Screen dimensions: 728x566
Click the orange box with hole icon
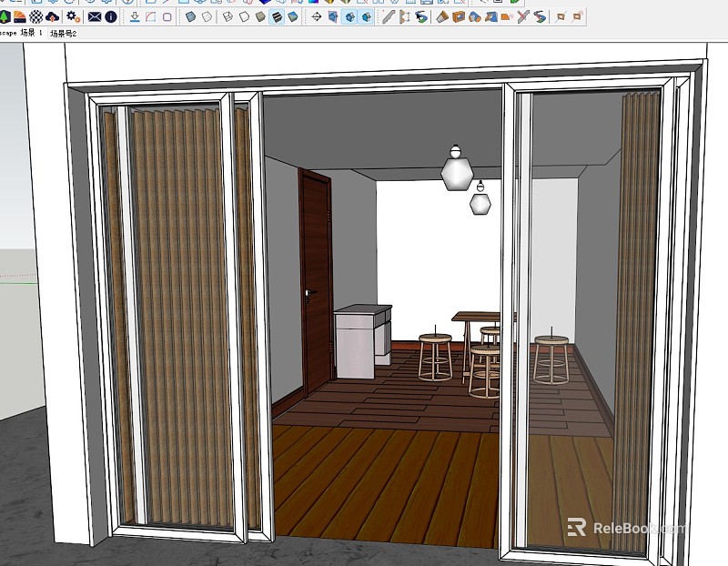pos(459,17)
